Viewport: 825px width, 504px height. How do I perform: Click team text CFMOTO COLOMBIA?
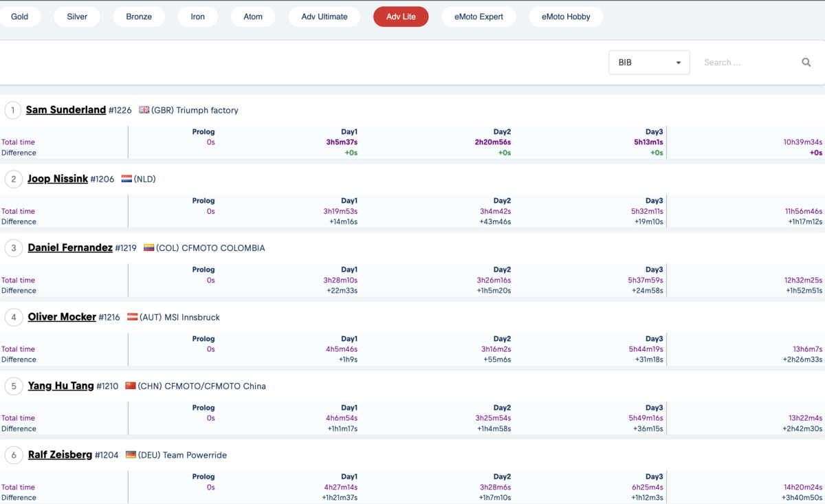pos(223,248)
